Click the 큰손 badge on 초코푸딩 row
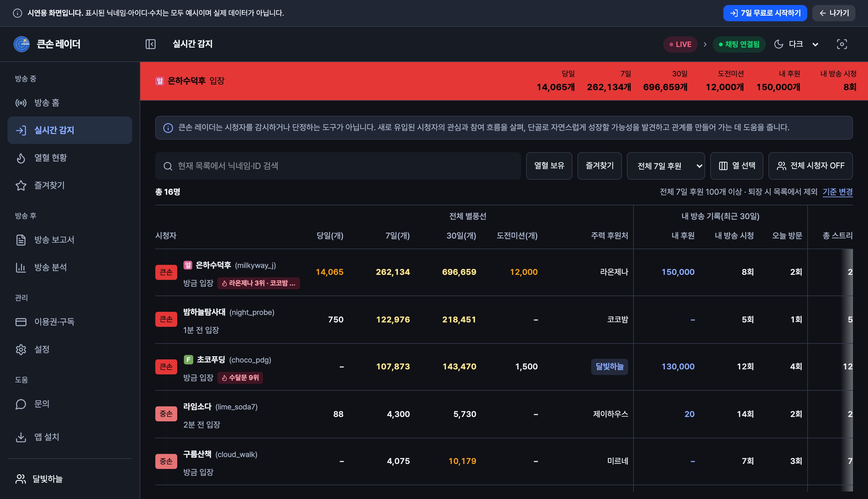Image resolution: width=868 pixels, height=499 pixels. pos(166,367)
